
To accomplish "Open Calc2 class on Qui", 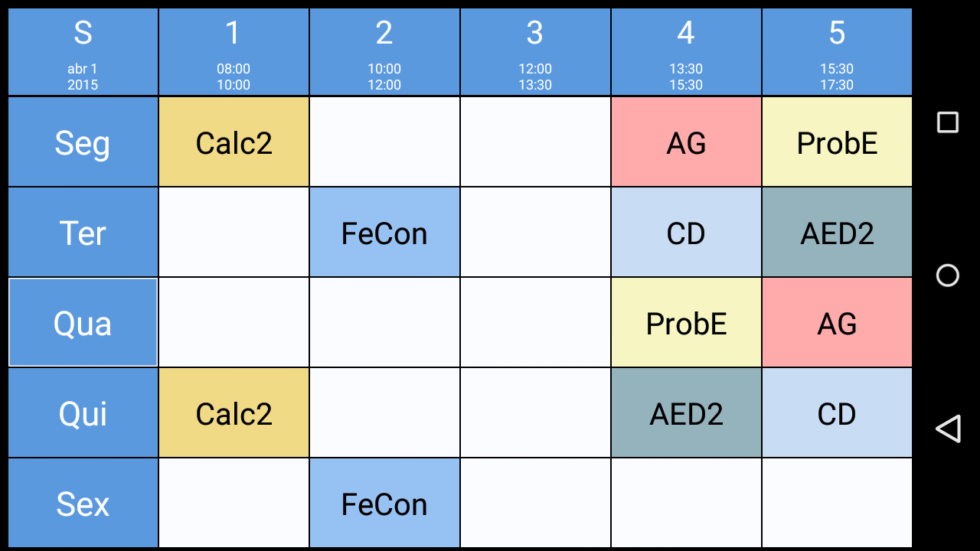I will pos(234,413).
